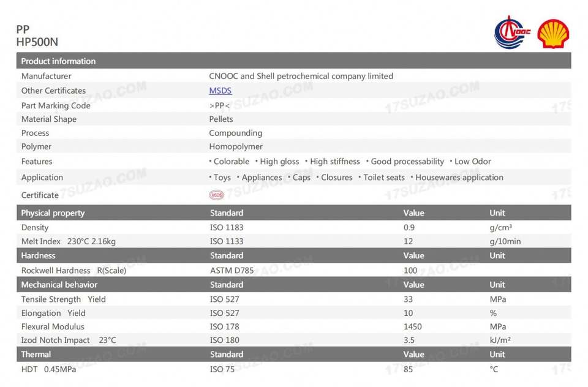The height and width of the screenshot is (387, 588).
Task: Select the manufacturer name CNOOC and Shell
Action: click(301, 76)
